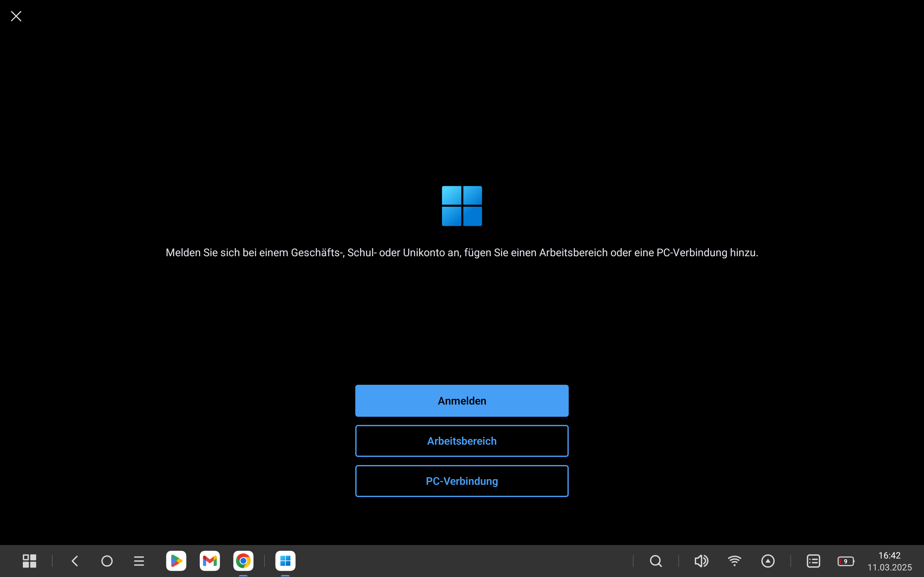Open the app drawer grid icon
Viewport: 924px width, 577px height.
coord(30,561)
